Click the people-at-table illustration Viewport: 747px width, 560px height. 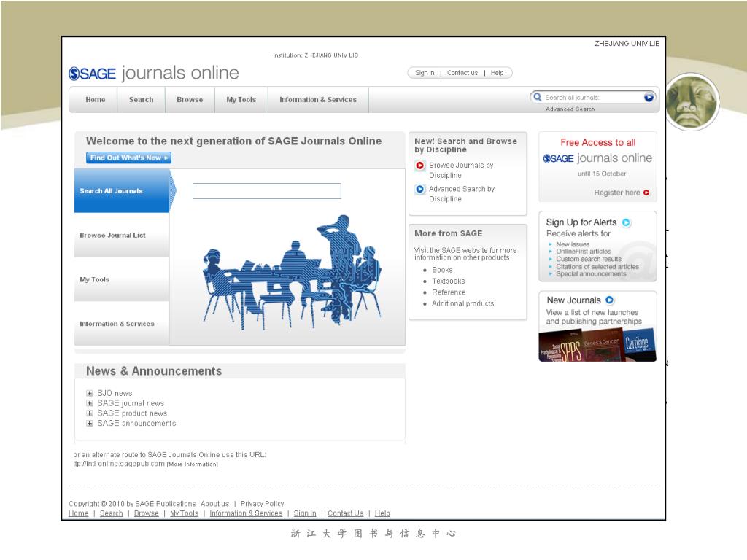(292, 273)
